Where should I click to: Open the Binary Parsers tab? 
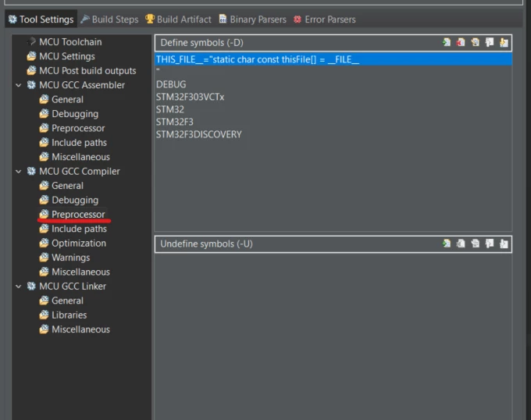pos(253,20)
